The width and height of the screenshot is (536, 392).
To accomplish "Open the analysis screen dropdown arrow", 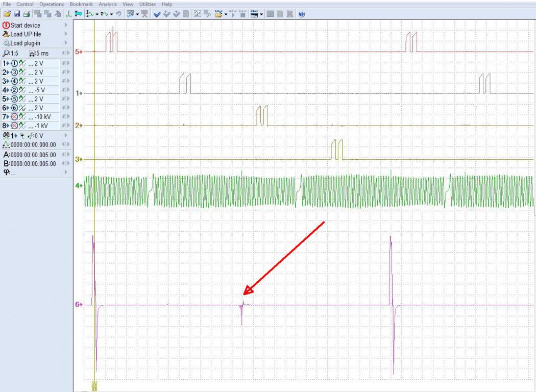I will click(x=137, y=14).
